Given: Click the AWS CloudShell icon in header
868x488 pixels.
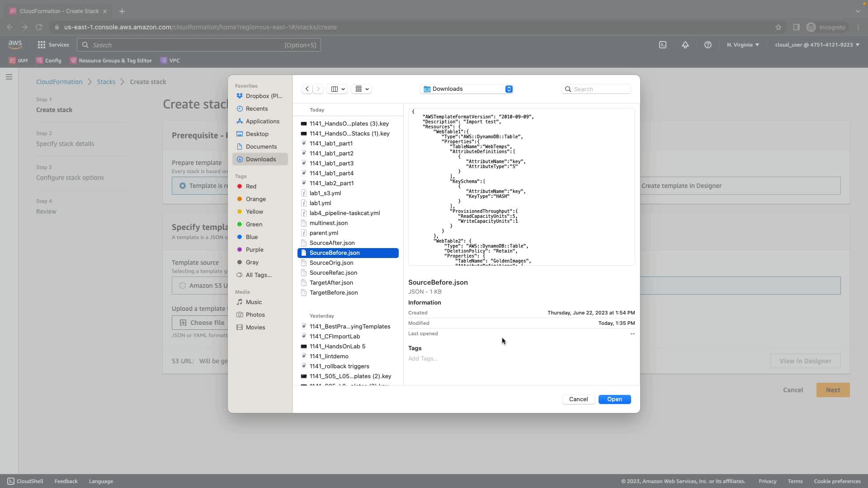Looking at the screenshot, I should click(663, 45).
